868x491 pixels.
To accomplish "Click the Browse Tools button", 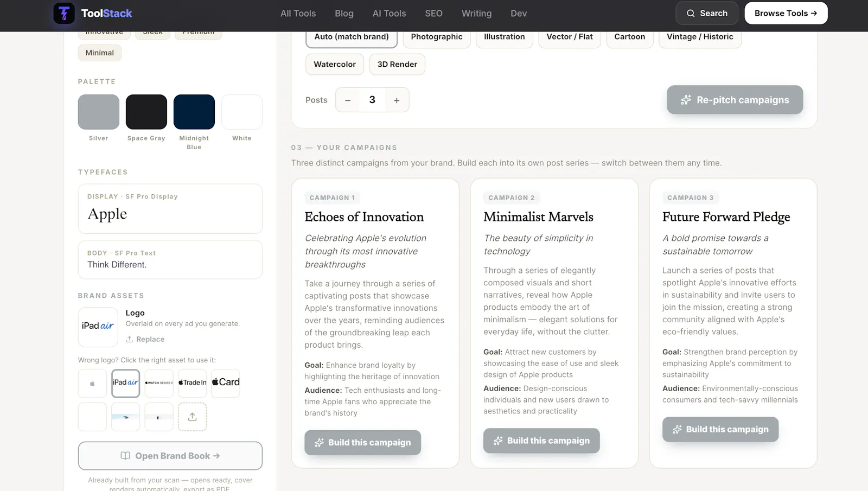I will (x=786, y=13).
